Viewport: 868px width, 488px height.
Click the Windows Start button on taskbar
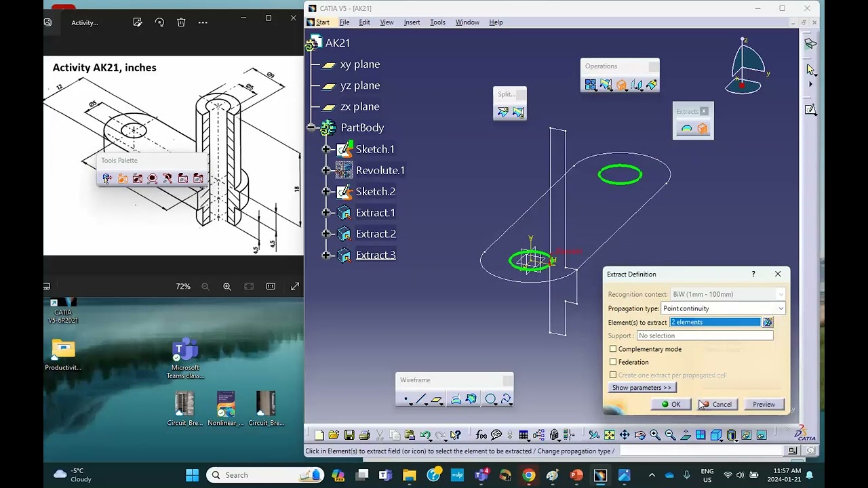coord(192,475)
